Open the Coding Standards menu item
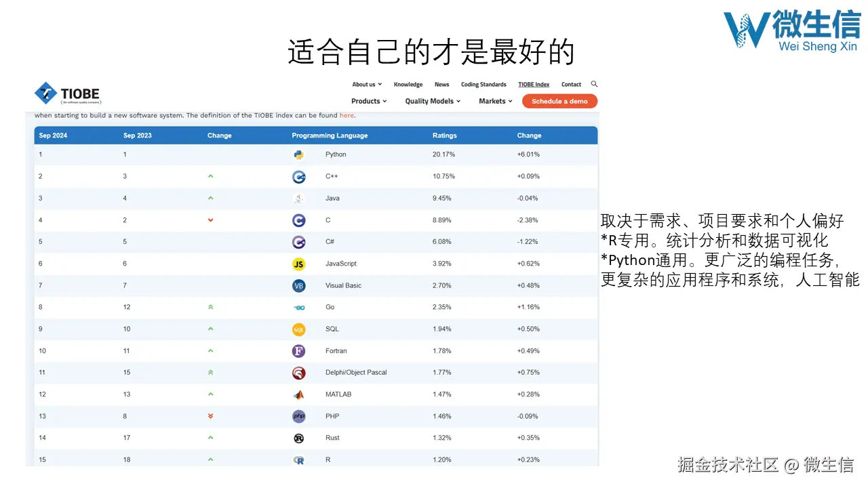Image resolution: width=868 pixels, height=488 pixels. pyautogui.click(x=483, y=84)
